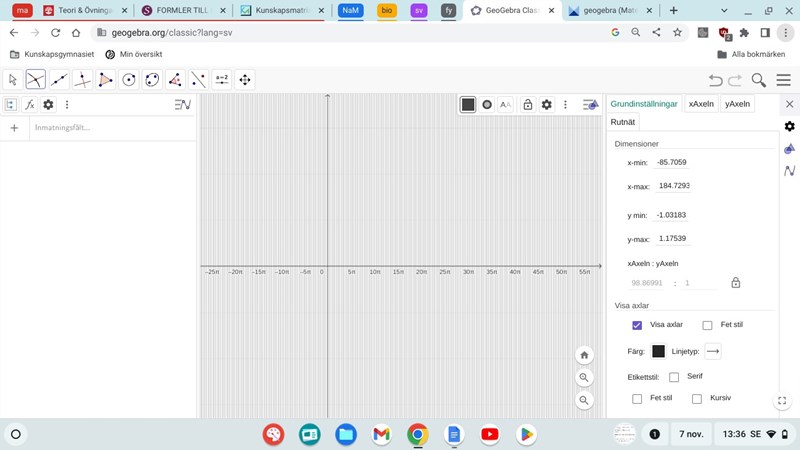Open the Linjetyp arrow dropdown
Screen dimensions: 800x450
[x=712, y=351]
